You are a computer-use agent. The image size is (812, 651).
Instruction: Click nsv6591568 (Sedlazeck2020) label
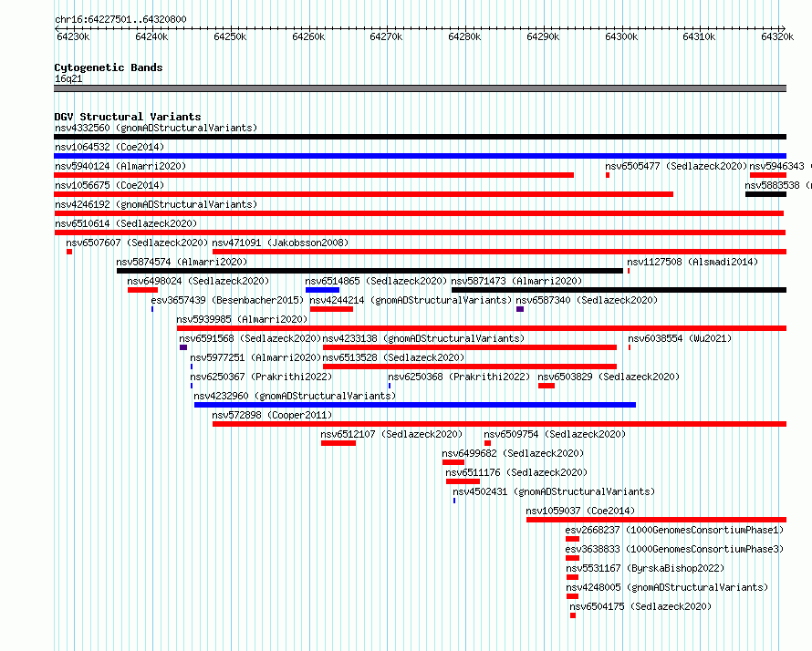[x=250, y=338]
